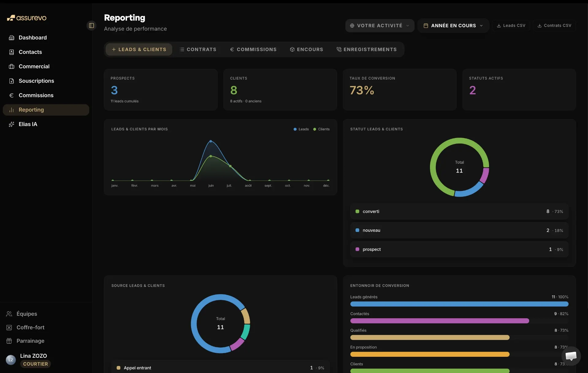Viewport: 588px width, 373px height.
Task: Click the Statuts actifs card
Action: tap(519, 90)
